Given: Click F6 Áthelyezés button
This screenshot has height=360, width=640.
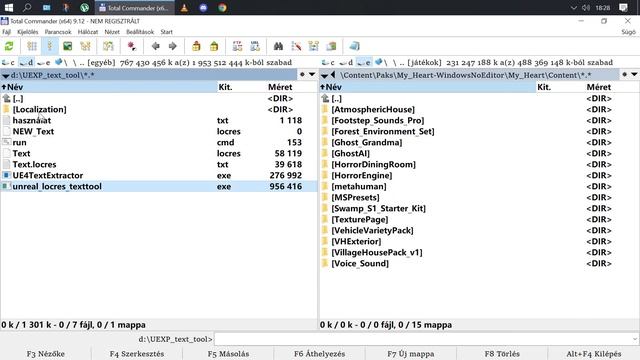Looking at the screenshot, I should (320, 353).
